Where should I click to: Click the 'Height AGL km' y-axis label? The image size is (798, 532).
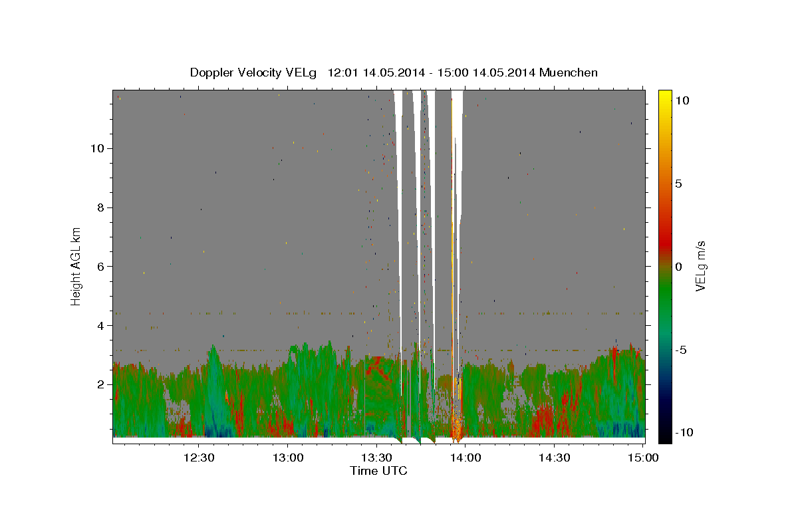(x=76, y=265)
